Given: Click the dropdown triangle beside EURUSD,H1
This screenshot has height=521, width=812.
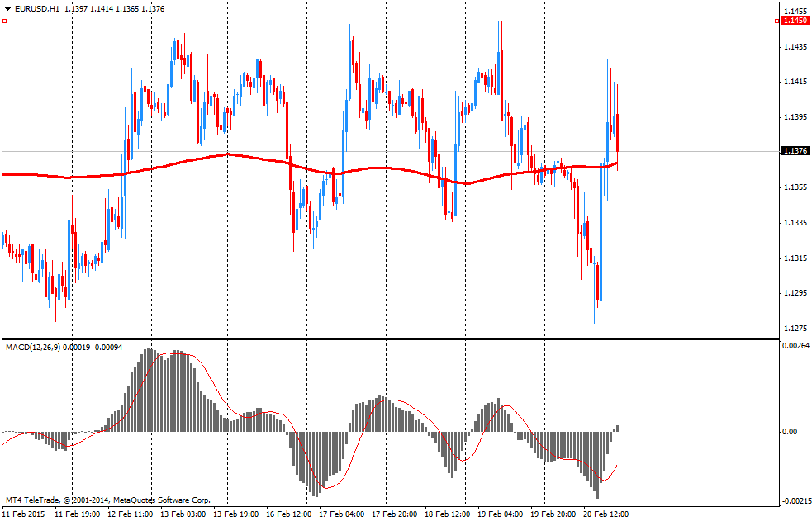Looking at the screenshot, I should point(7,8).
